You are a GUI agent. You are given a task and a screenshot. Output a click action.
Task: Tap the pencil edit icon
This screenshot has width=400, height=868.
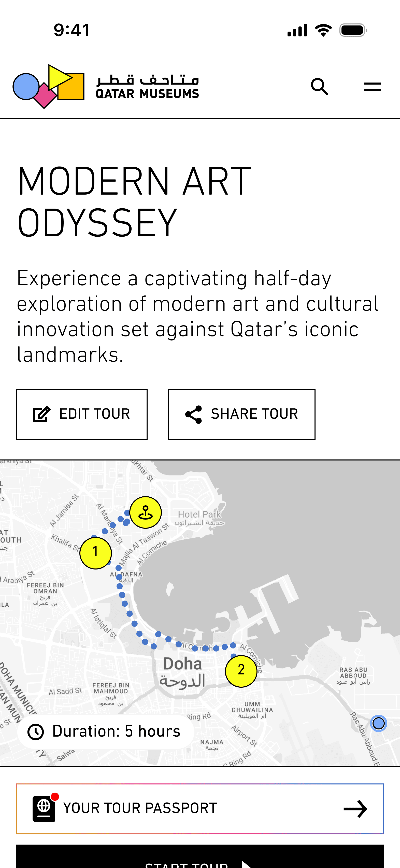pyautogui.click(x=41, y=414)
